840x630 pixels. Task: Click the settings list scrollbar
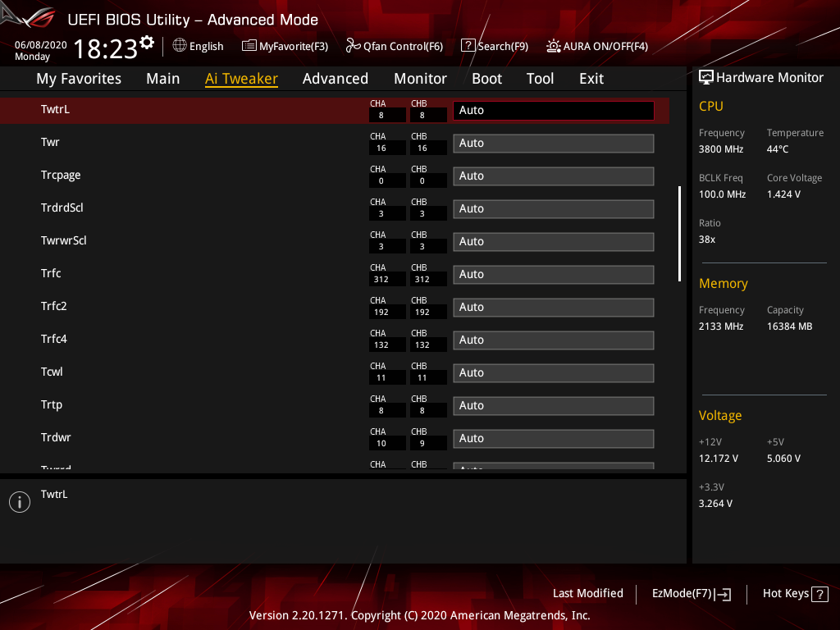click(679, 234)
